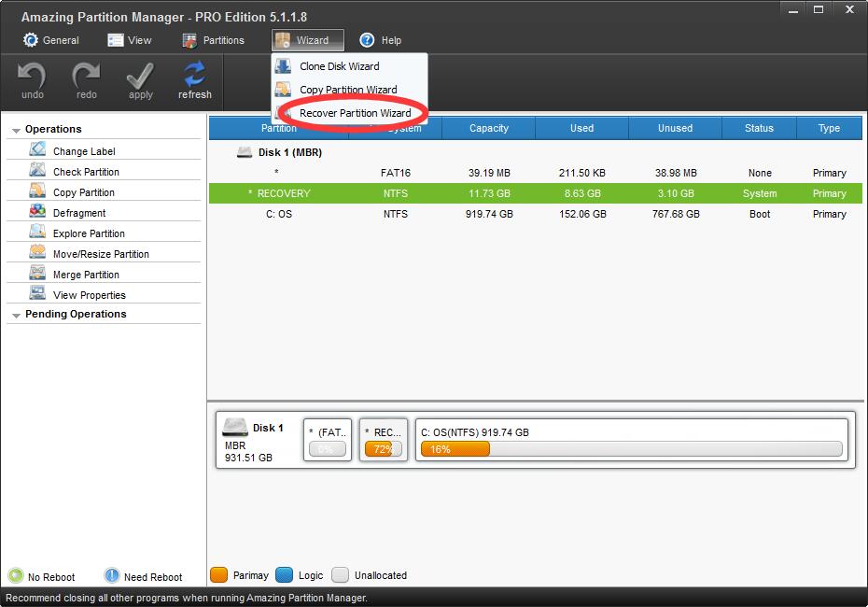Sort by Unused column header
This screenshot has width=868, height=607.
pos(675,128)
